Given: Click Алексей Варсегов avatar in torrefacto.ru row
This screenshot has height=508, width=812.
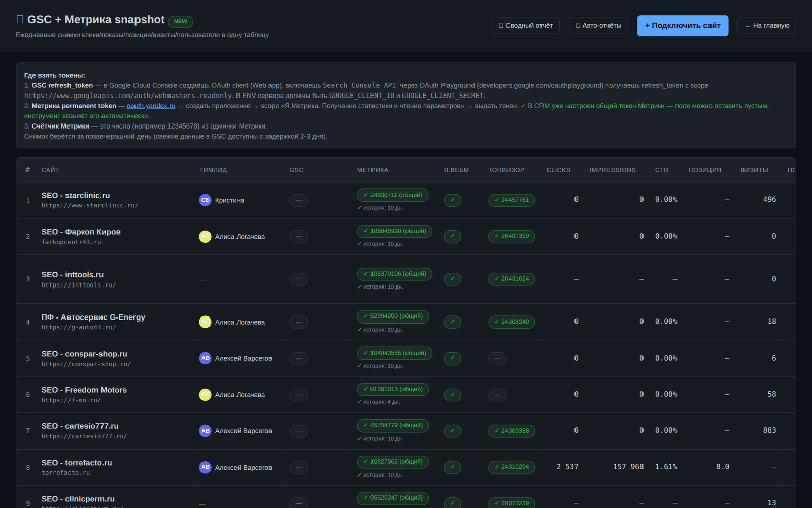Looking at the screenshot, I should click(x=205, y=467).
